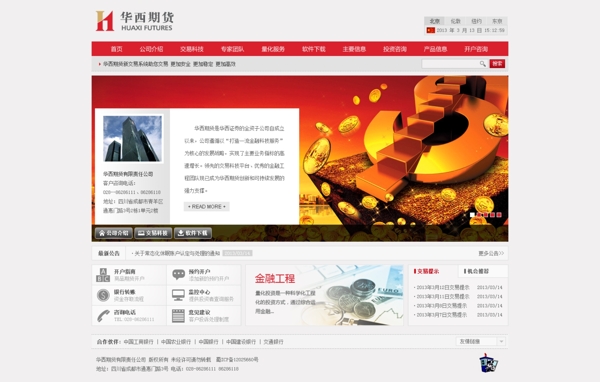
Task: Click the ICP备 registration number in the footer
Action: [x=237, y=360]
